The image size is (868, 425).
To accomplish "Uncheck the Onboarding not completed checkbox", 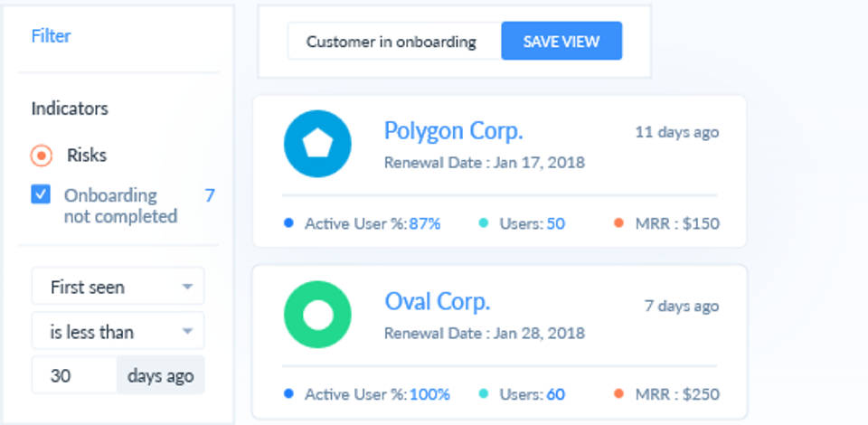I will (x=41, y=194).
